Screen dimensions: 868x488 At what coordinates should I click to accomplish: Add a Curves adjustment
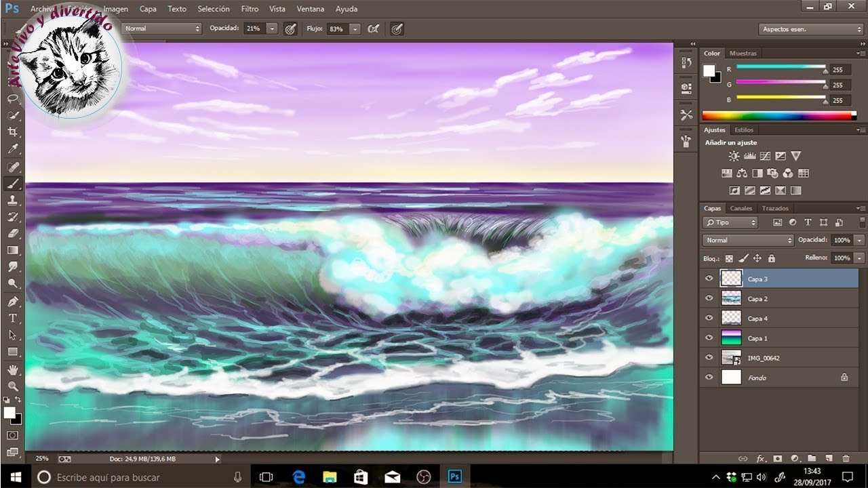click(x=765, y=156)
